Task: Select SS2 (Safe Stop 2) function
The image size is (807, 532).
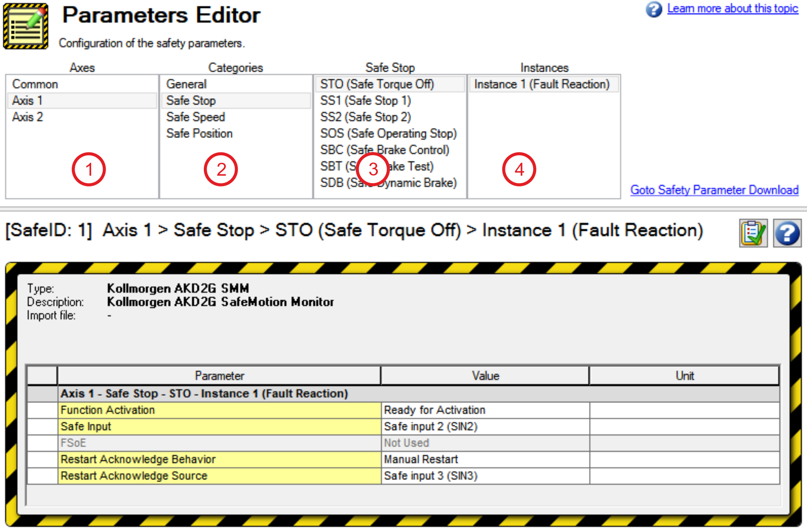Action: point(390,117)
